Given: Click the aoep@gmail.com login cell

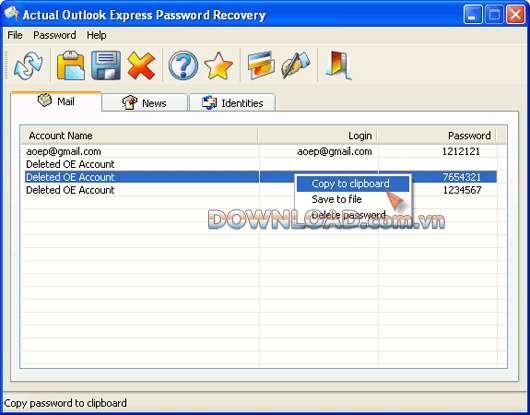Looking at the screenshot, I should tap(335, 151).
